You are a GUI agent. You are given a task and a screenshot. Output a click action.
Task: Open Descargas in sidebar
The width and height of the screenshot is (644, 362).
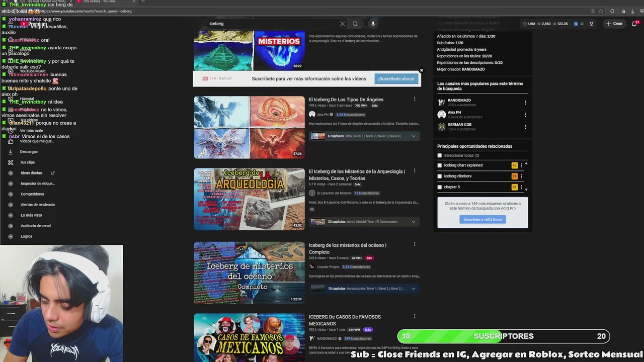pyautogui.click(x=29, y=152)
